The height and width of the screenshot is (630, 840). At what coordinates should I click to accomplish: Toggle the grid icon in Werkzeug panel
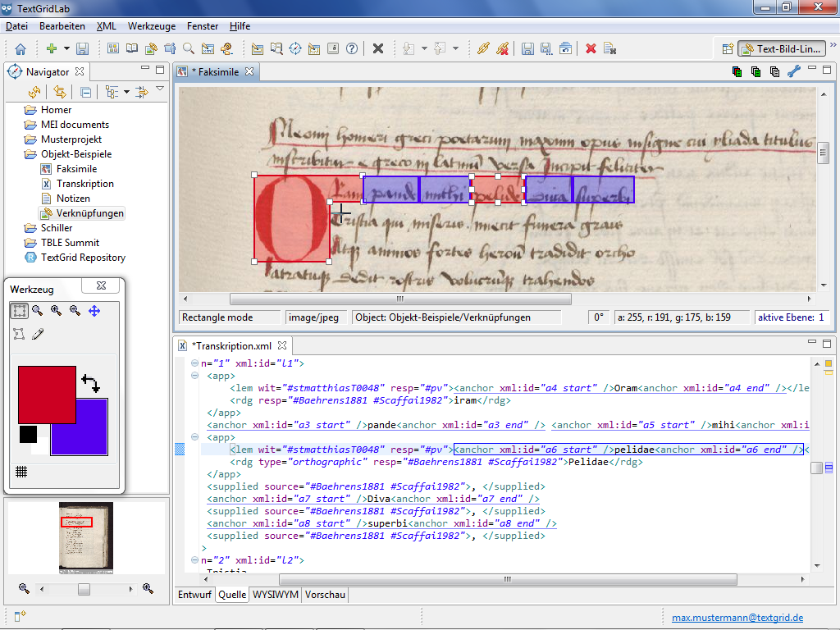[21, 472]
